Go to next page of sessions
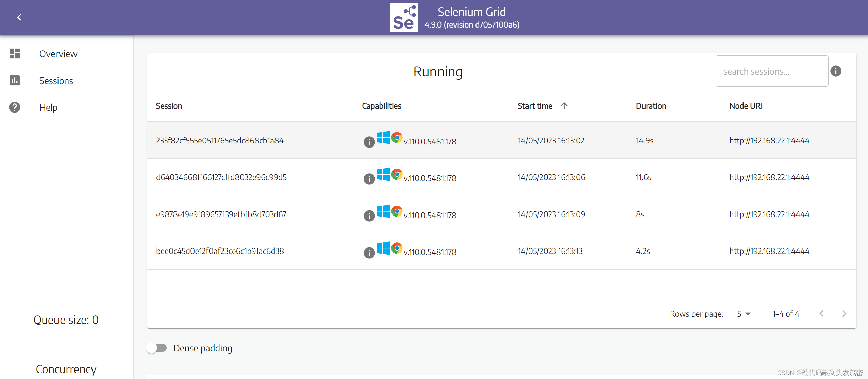The width and height of the screenshot is (868, 379). [x=844, y=314]
